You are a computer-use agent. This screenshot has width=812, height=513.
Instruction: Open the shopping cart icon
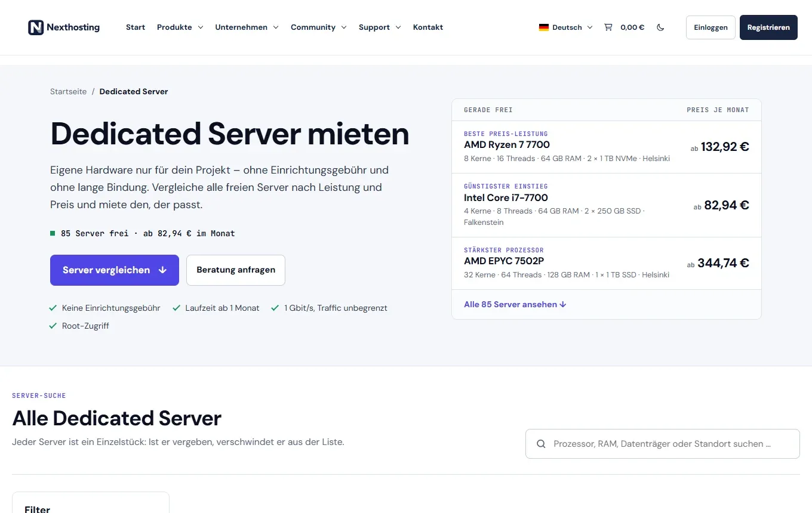(608, 27)
